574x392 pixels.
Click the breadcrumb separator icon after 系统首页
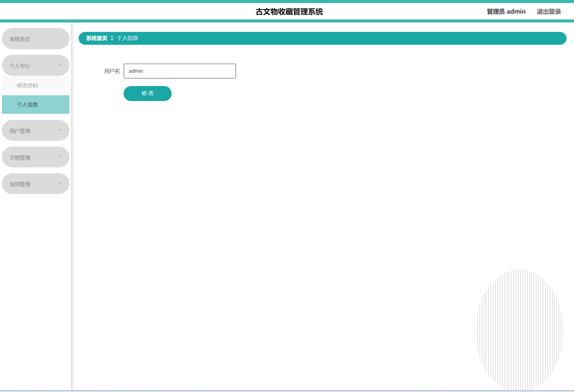pyautogui.click(x=112, y=38)
